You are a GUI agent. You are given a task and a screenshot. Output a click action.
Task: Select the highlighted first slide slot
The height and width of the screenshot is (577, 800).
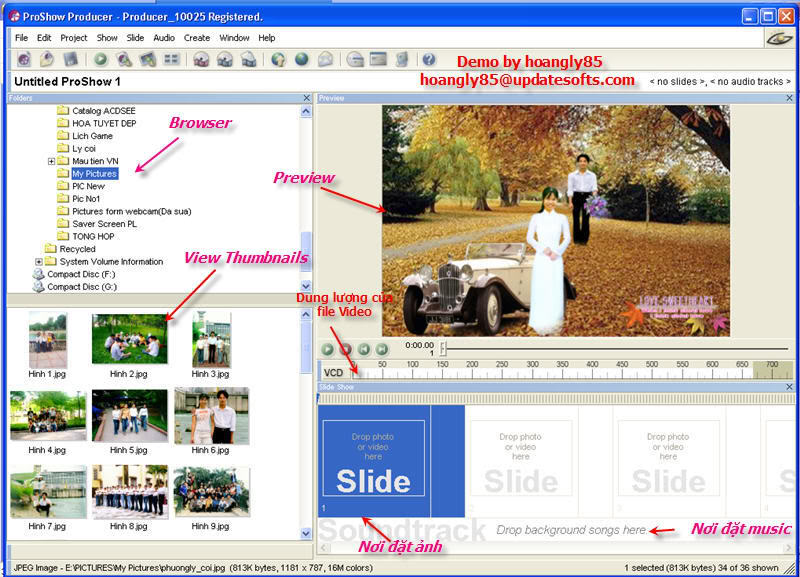point(374,461)
